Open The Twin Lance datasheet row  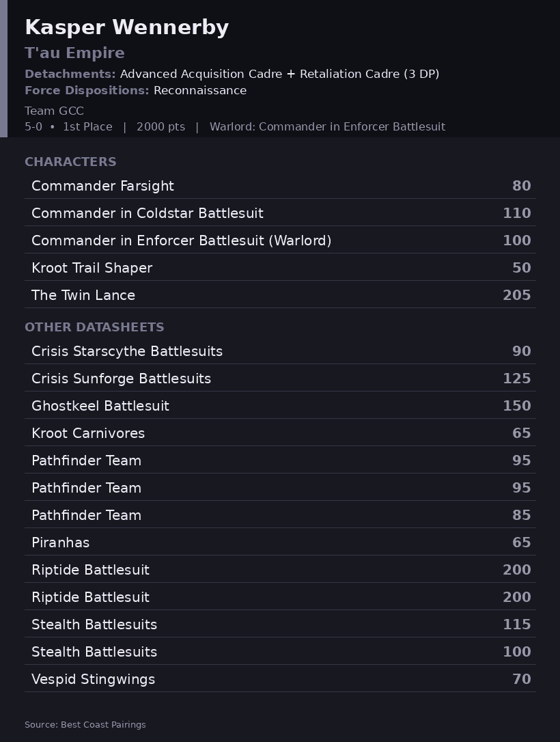click(280, 295)
